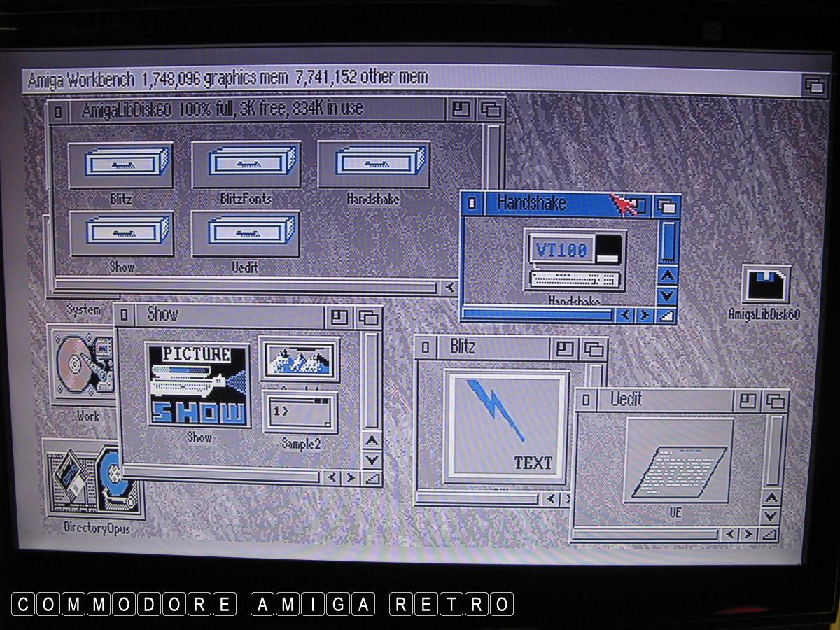The width and height of the screenshot is (840, 630).
Task: Launch the Picture Show program icon
Action: [199, 385]
